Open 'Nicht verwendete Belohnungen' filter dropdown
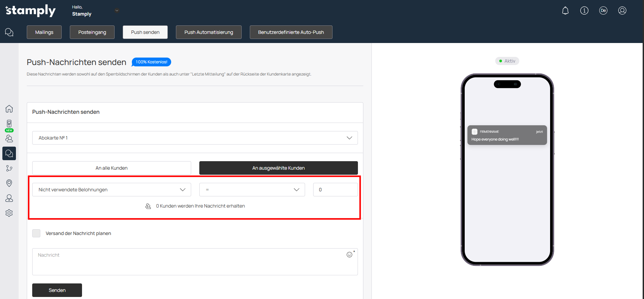This screenshot has height=299, width=644. (112, 190)
